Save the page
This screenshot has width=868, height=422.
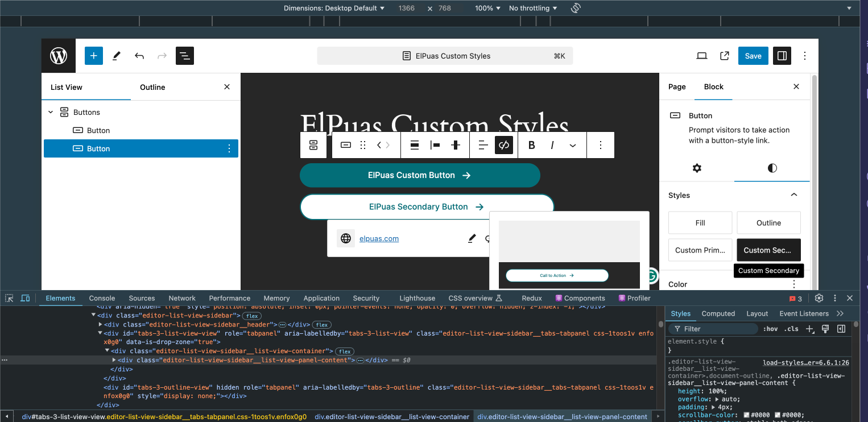(753, 56)
